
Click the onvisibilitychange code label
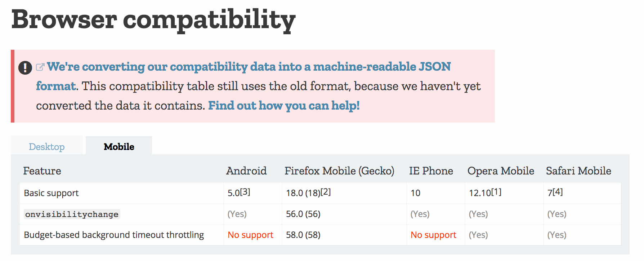[72, 214]
